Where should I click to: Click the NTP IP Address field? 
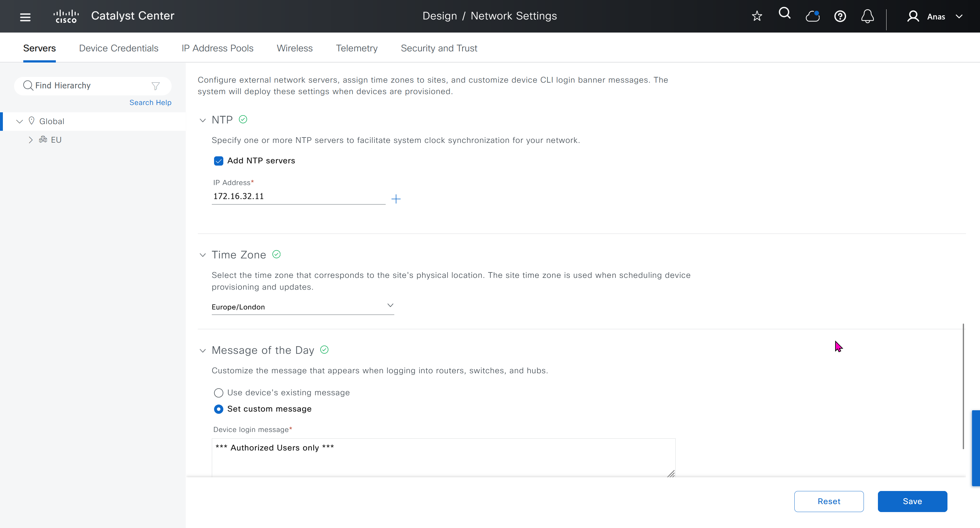(x=298, y=196)
